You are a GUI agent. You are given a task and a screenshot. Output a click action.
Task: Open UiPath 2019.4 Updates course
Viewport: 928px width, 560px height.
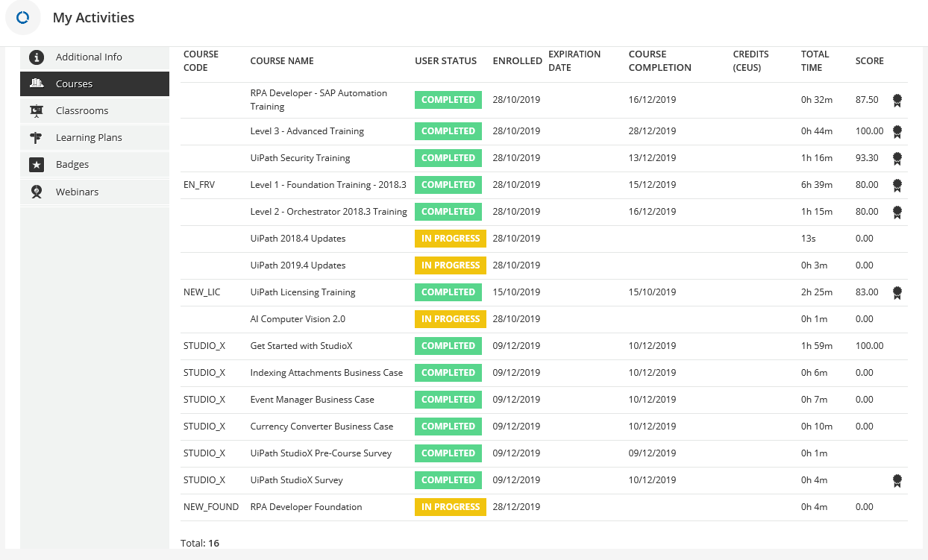[x=298, y=265]
